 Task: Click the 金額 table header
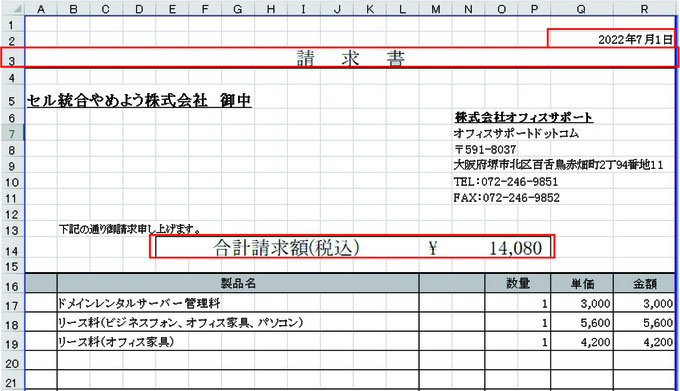pos(644,283)
